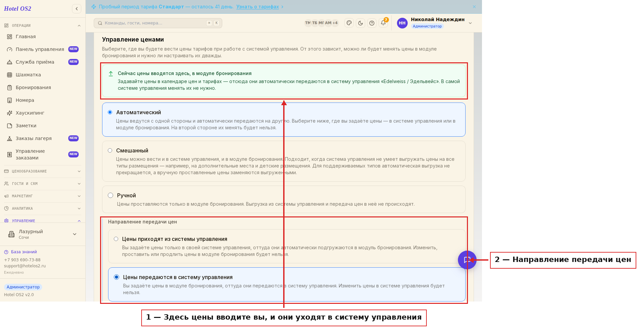644x334 pixels.
Task: Open the Лазурный hotel switcher dropdown
Action: (x=43, y=234)
